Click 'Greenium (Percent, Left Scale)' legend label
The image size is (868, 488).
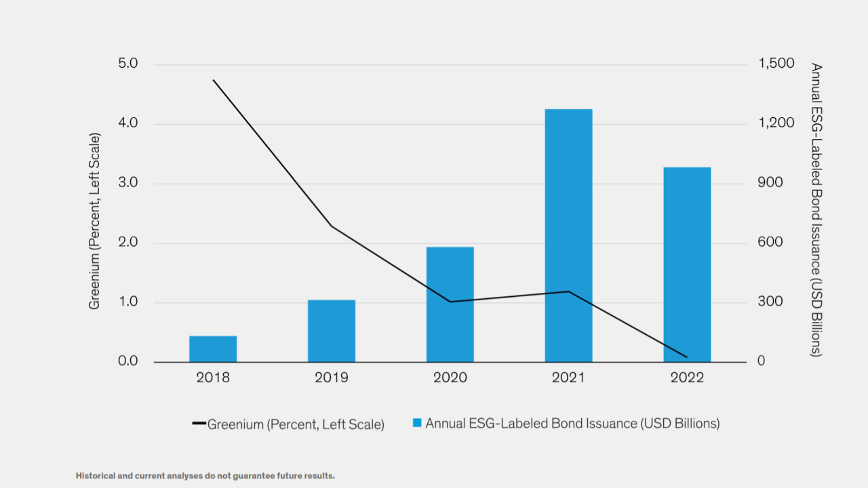pos(296,424)
